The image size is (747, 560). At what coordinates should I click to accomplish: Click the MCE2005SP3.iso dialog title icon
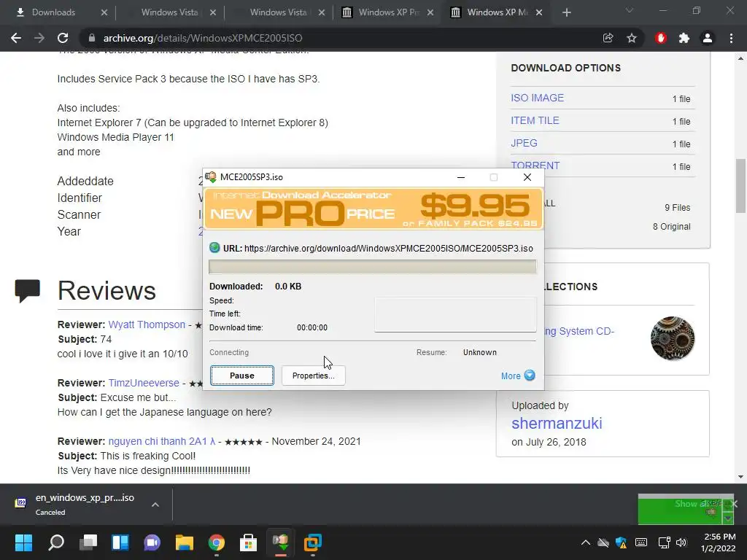coord(211,177)
